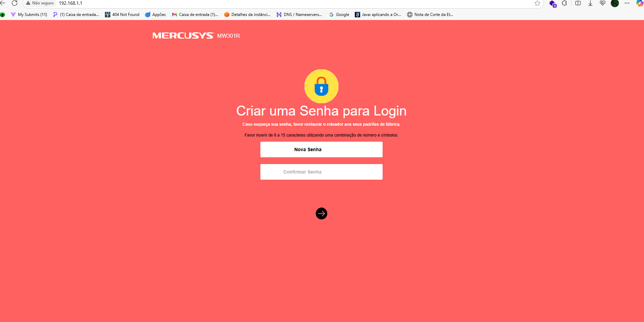Open the browser extensions puzzle icon
Image resolution: width=644 pixels, height=322 pixels.
[564, 3]
